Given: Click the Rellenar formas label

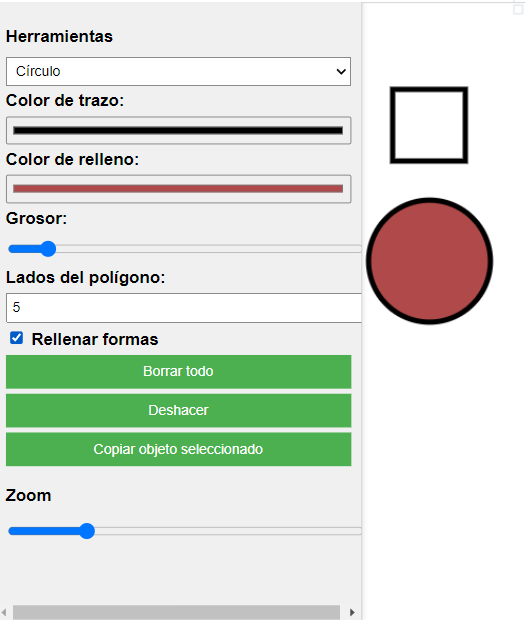Looking at the screenshot, I should click(x=95, y=339).
